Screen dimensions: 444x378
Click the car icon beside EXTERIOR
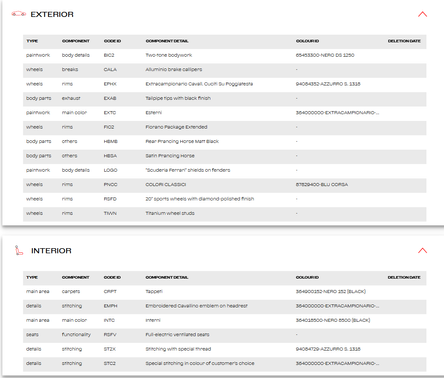18,14
